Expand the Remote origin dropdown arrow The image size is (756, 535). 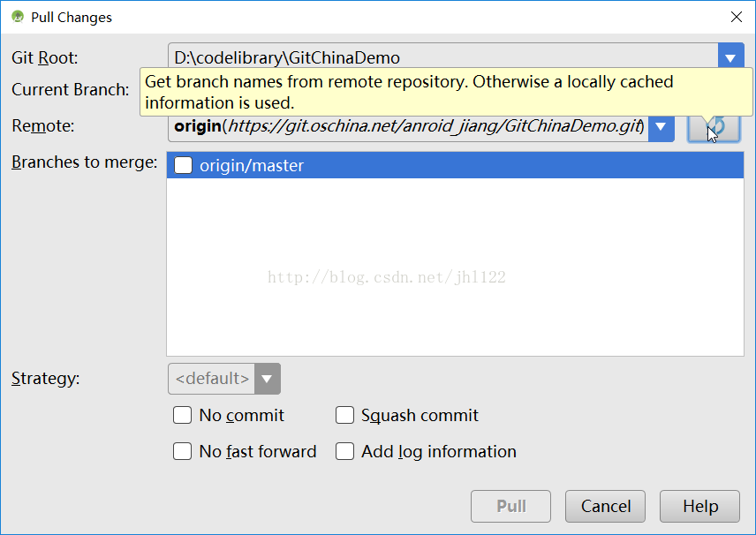(x=661, y=127)
